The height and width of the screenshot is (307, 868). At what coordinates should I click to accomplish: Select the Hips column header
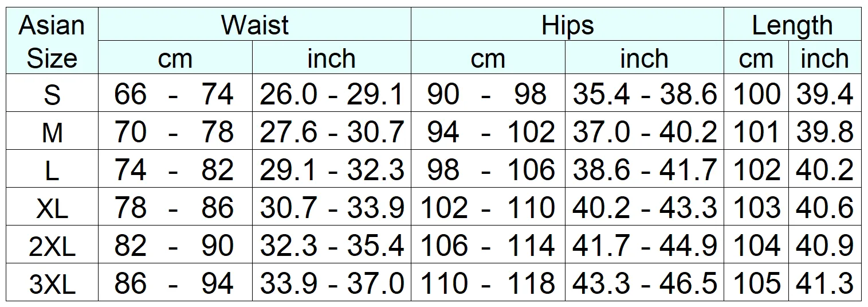(567, 25)
